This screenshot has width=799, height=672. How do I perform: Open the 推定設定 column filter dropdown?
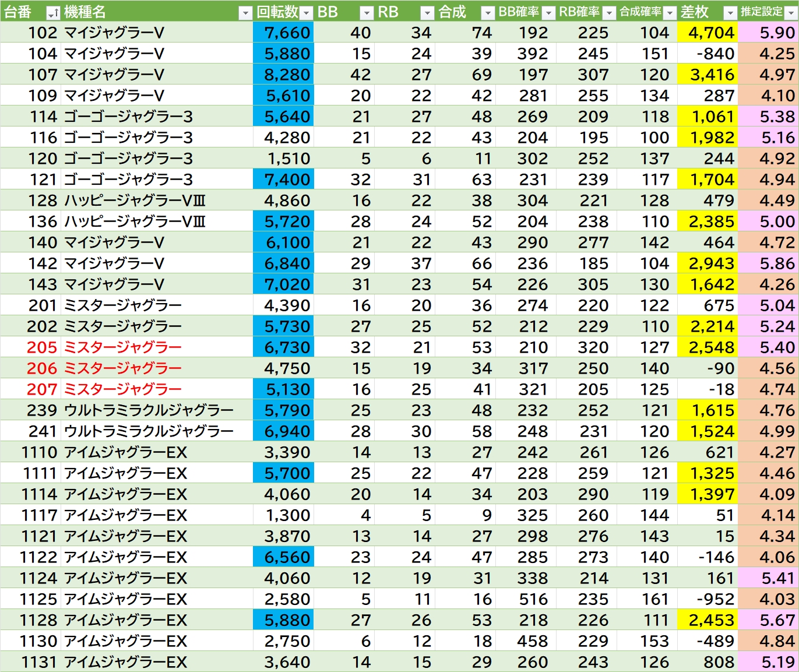[x=791, y=13]
